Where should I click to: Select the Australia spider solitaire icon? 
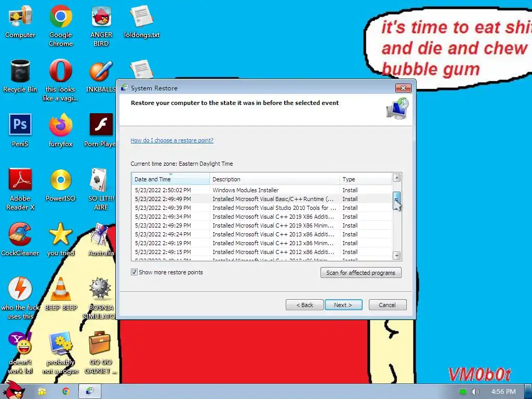[x=101, y=239]
